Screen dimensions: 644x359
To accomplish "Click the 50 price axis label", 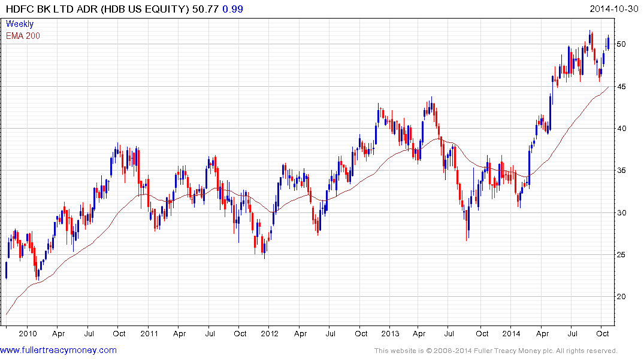I will [621, 44].
